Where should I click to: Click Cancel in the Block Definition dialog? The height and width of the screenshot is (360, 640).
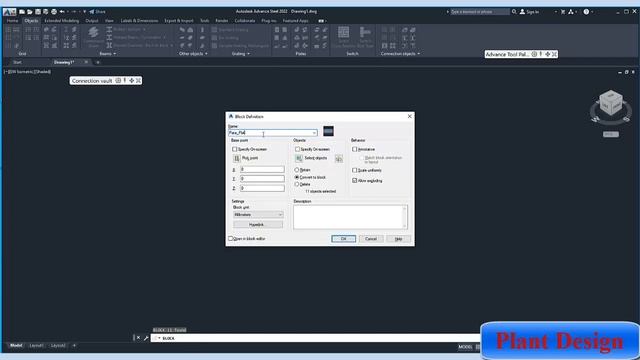pos(371,239)
